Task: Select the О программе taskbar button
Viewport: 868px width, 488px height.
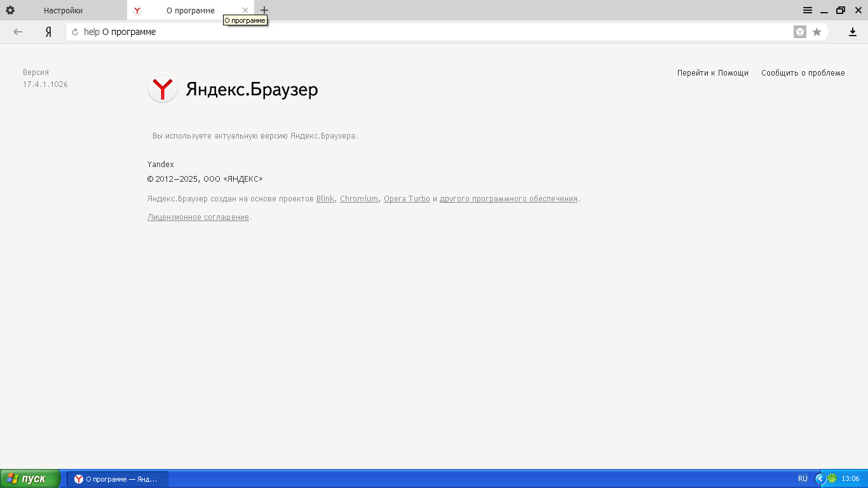Action: pyautogui.click(x=118, y=478)
